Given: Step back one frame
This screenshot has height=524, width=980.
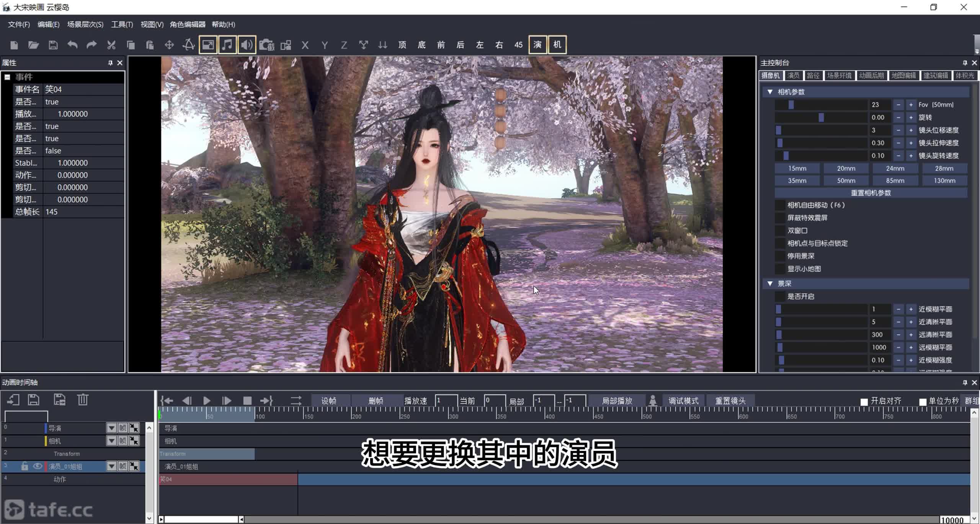Looking at the screenshot, I should click(187, 401).
